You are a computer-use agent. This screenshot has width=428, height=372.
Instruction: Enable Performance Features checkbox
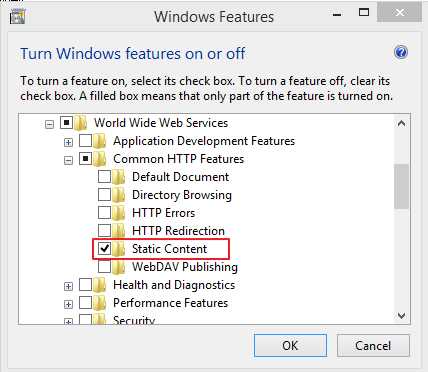pyautogui.click(x=85, y=302)
